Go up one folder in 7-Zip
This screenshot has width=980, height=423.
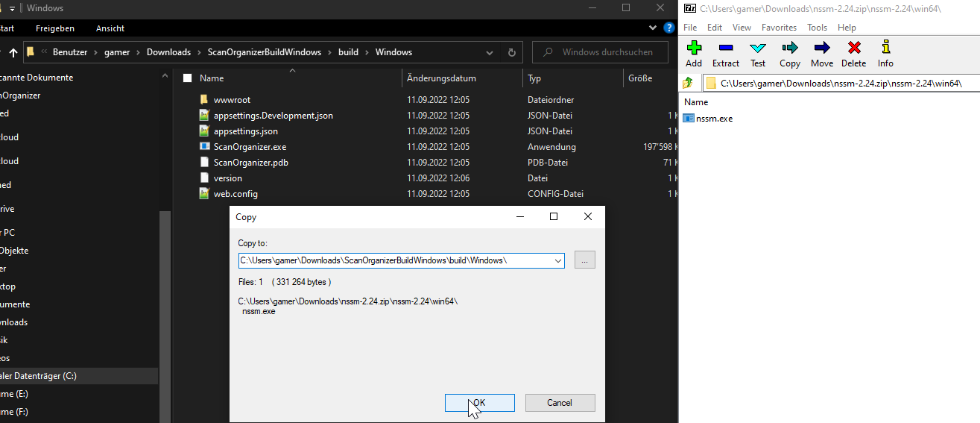(x=689, y=83)
